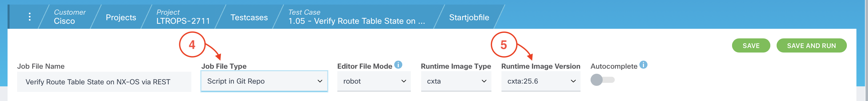Click the red step 4 annotation circle
Image resolution: width=868 pixels, height=101 pixels.
point(192,45)
